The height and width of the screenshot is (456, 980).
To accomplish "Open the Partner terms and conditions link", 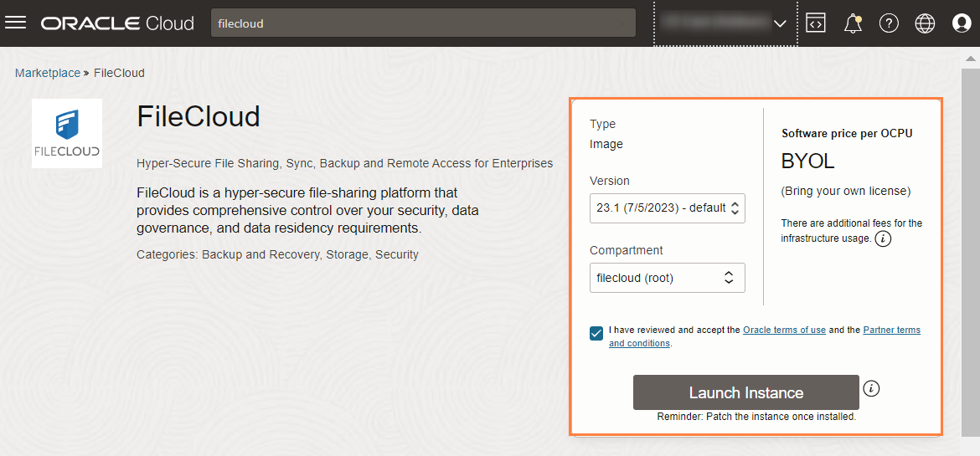I will pyautogui.click(x=891, y=330).
